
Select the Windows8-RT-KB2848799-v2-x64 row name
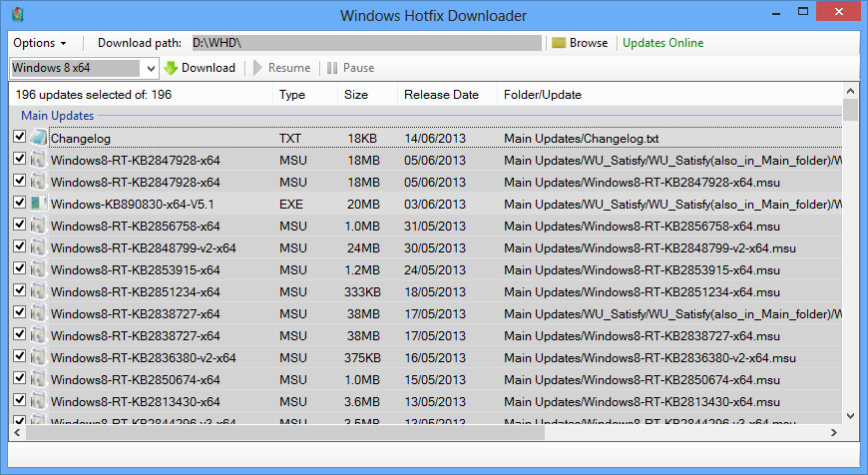[x=144, y=248]
